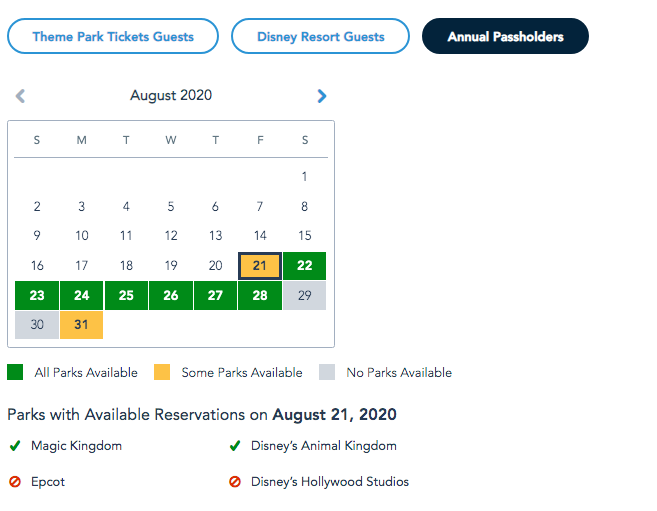Select August 21 on the calendar
Screen dimensions: 657x511
click(260, 266)
